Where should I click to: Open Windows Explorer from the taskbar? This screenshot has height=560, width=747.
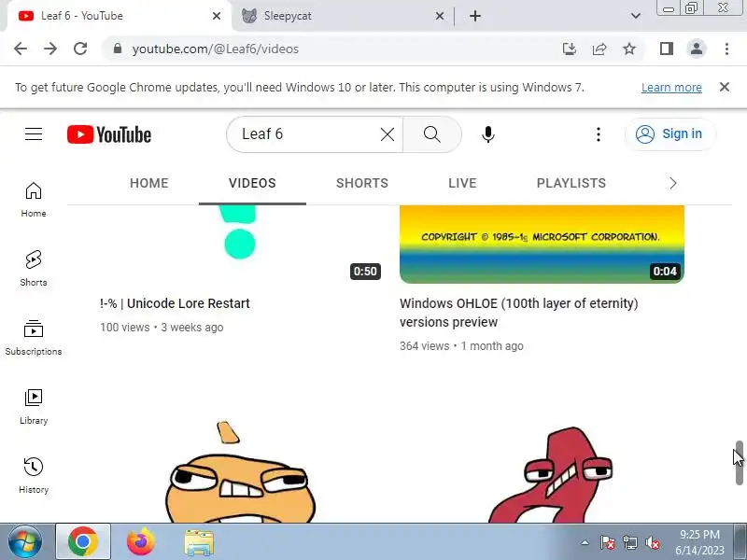(199, 542)
